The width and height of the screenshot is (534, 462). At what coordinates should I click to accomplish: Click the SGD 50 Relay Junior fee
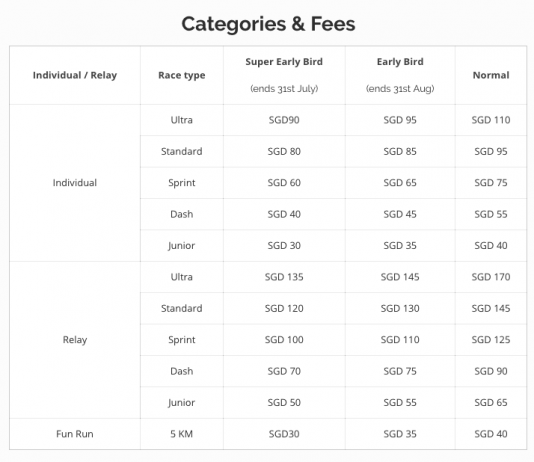coord(284,402)
